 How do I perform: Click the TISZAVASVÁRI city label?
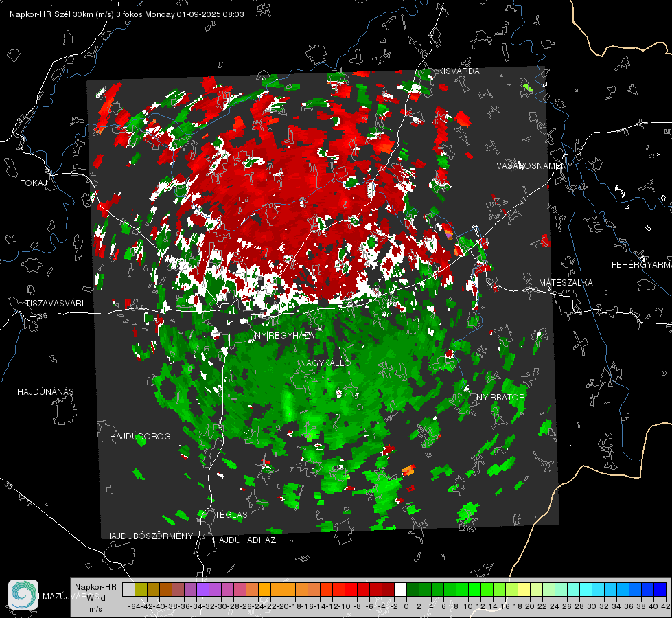point(54,304)
